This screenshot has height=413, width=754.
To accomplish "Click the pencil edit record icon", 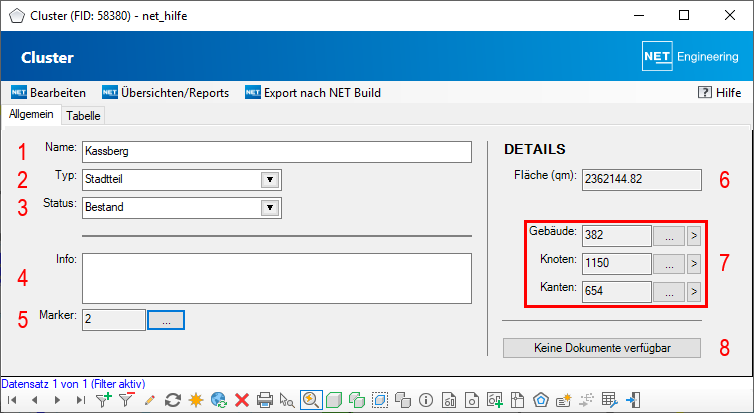I will [x=150, y=400].
